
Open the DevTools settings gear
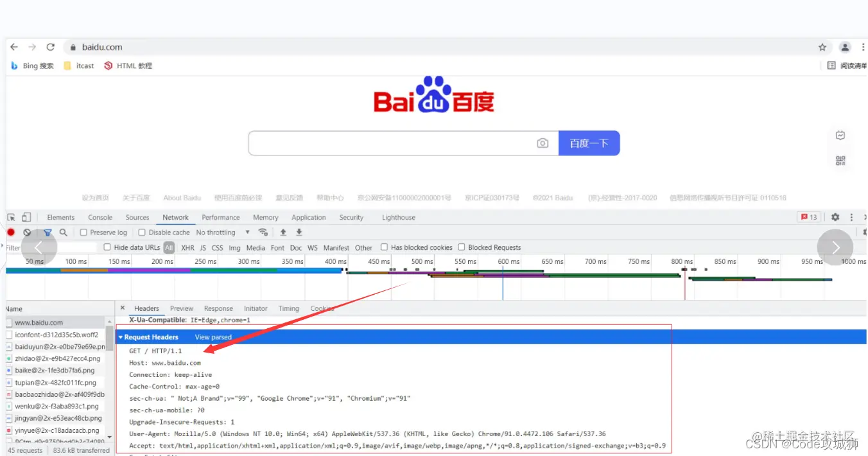835,217
